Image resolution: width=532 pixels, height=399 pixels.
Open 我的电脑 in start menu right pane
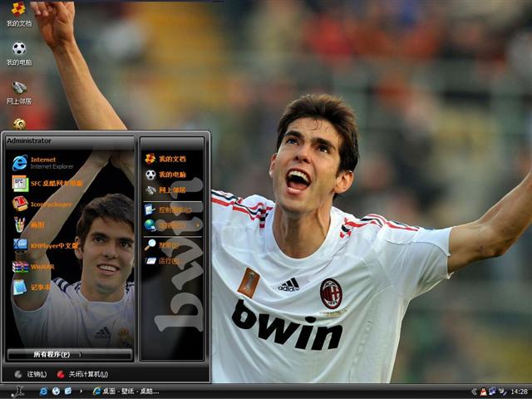[x=165, y=175]
